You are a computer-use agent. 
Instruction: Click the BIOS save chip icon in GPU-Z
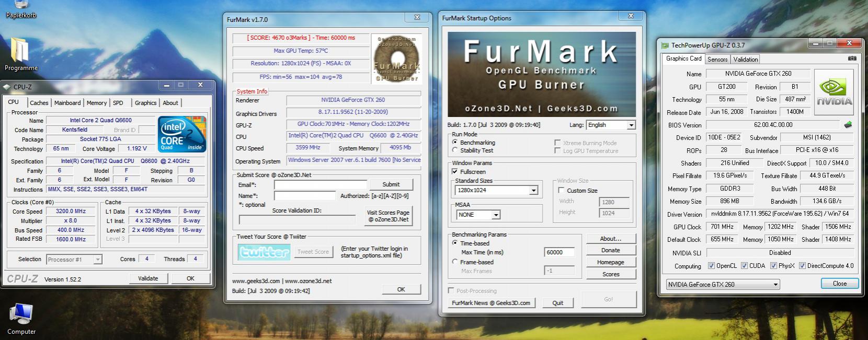click(848, 125)
